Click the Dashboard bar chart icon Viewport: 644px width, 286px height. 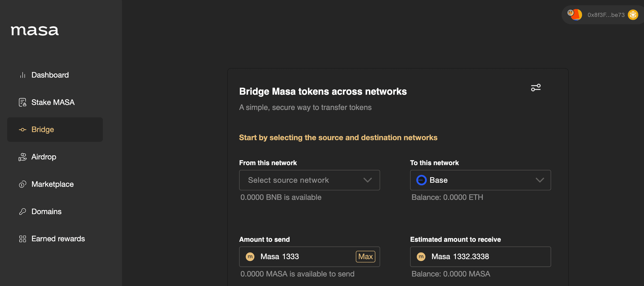[23, 75]
